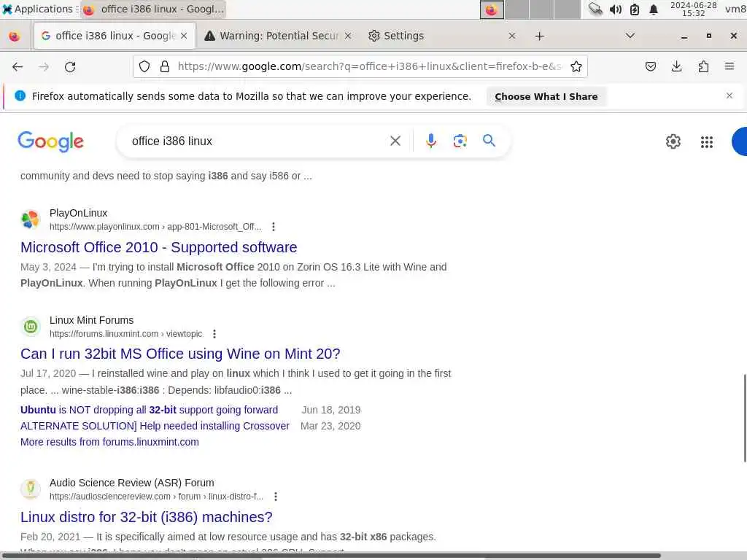Image resolution: width=747 pixels, height=560 pixels.
Task: Reload the current page
Action: coord(70,67)
